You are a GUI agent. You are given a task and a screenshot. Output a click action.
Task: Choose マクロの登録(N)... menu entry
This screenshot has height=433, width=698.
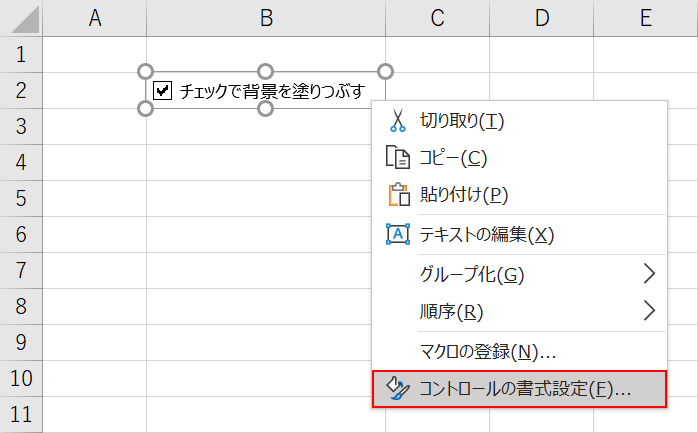click(x=519, y=352)
